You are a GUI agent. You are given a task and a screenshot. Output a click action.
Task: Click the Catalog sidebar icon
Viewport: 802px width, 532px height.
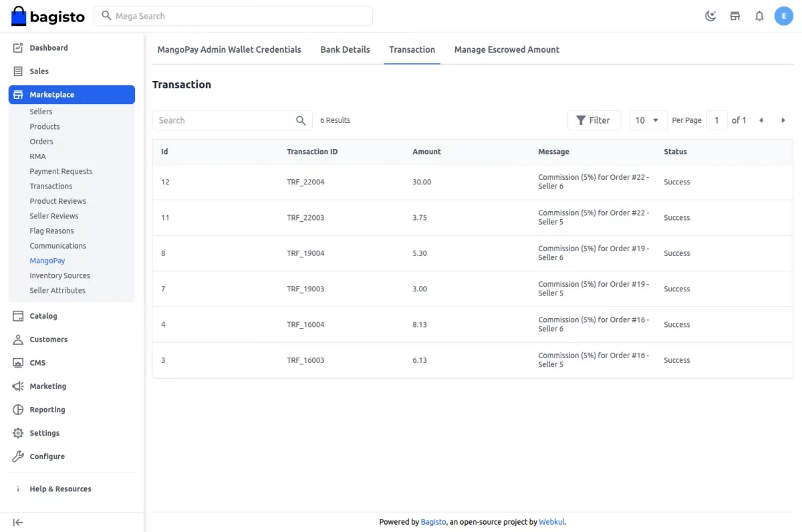click(18, 316)
